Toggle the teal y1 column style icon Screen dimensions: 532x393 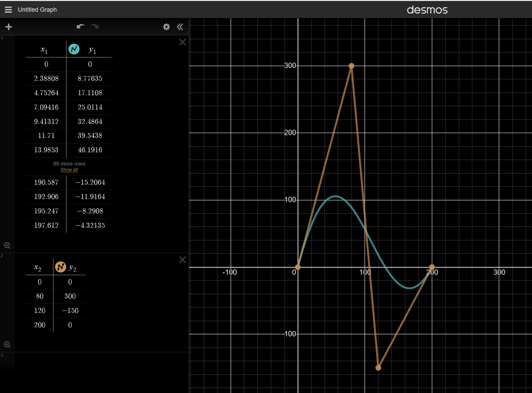coord(74,49)
